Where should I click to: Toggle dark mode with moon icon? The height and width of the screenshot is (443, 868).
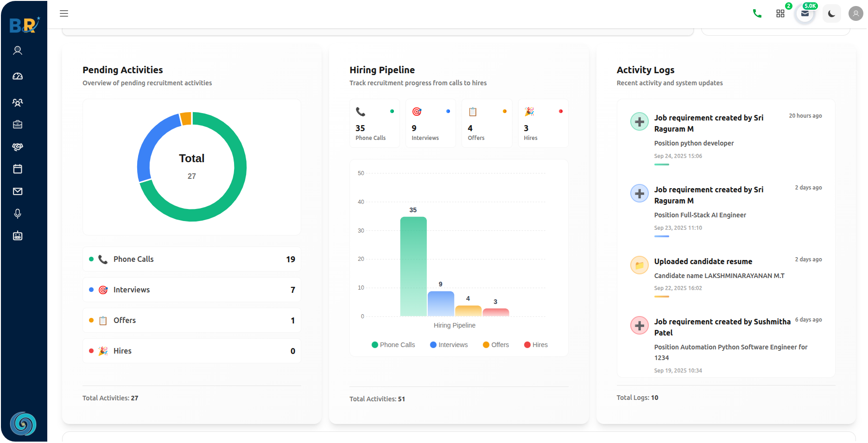831,13
